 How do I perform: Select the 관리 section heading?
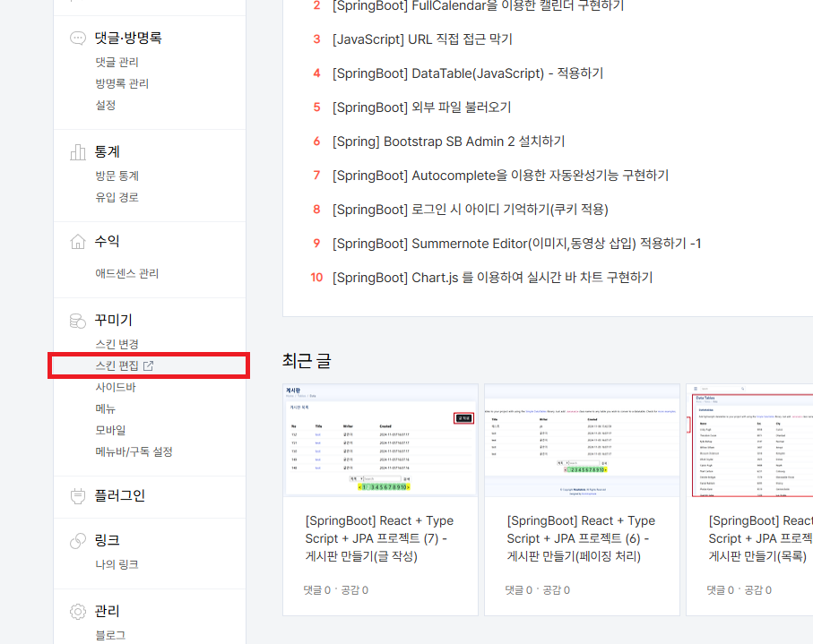point(108,612)
